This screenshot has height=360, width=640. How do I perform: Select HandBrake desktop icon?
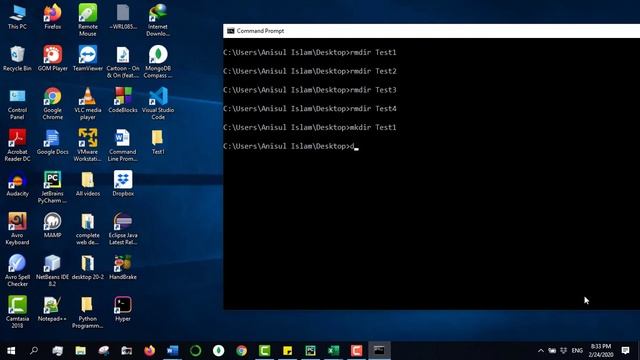(x=123, y=267)
